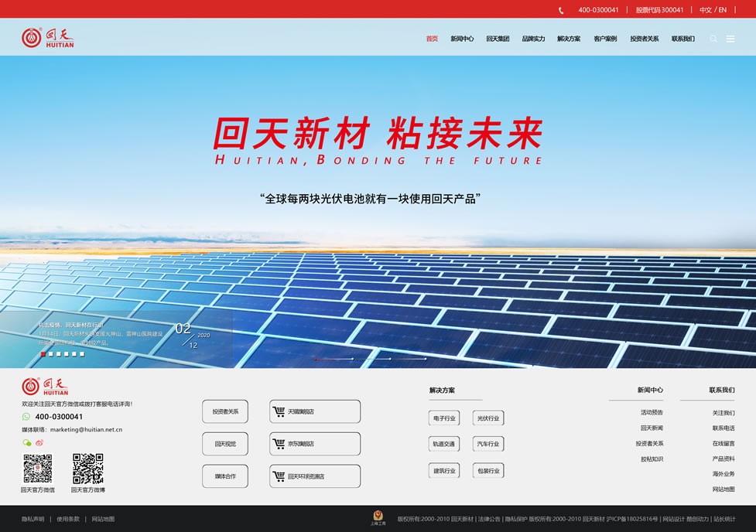Click the 股票代码 300041 link in top bar
Image resolution: width=756 pixels, height=532 pixels.
click(659, 10)
